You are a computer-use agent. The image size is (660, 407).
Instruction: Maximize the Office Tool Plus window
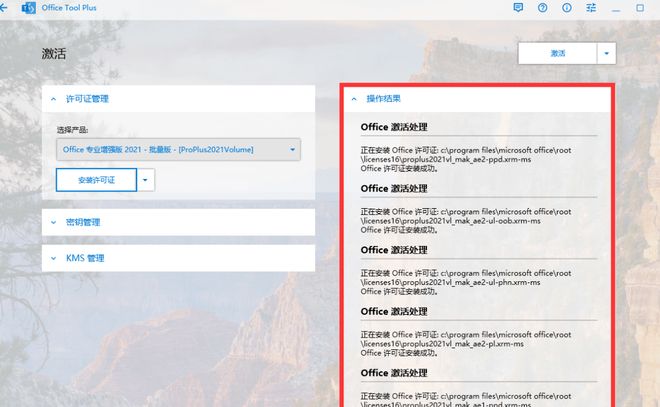pos(640,8)
